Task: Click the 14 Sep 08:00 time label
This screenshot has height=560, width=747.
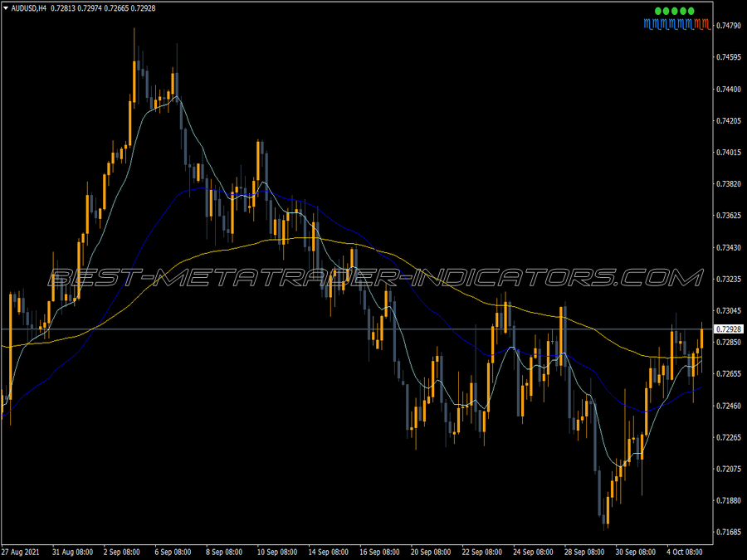Action: point(328,552)
